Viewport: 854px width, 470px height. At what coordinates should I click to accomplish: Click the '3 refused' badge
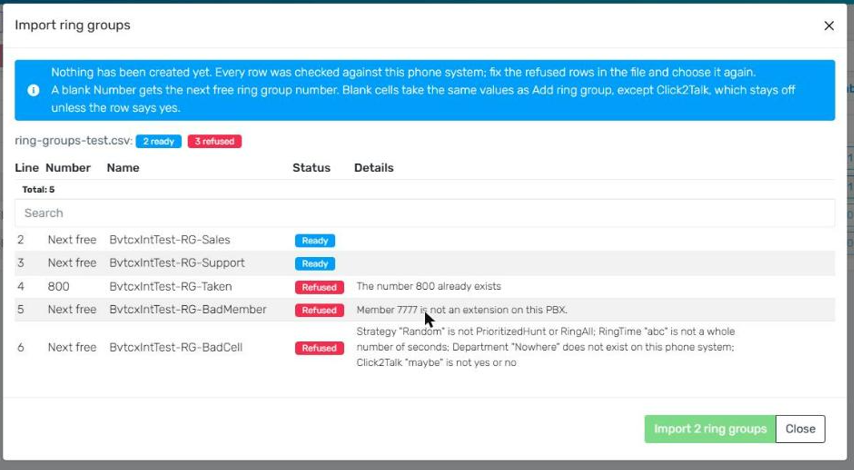[x=215, y=141]
